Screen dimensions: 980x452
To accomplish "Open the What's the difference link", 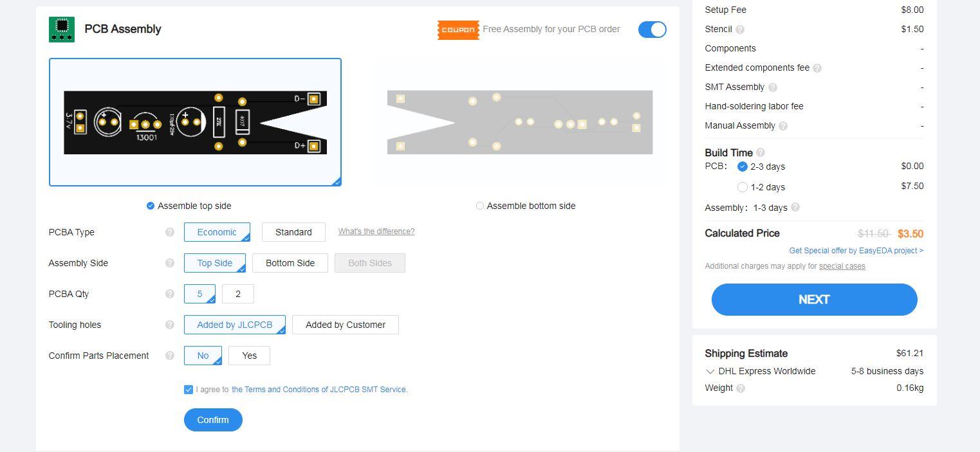I will [x=376, y=231].
